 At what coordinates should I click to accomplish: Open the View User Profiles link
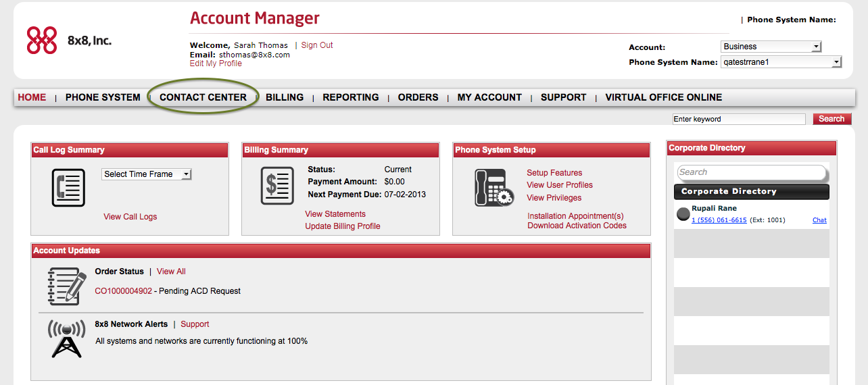point(560,185)
